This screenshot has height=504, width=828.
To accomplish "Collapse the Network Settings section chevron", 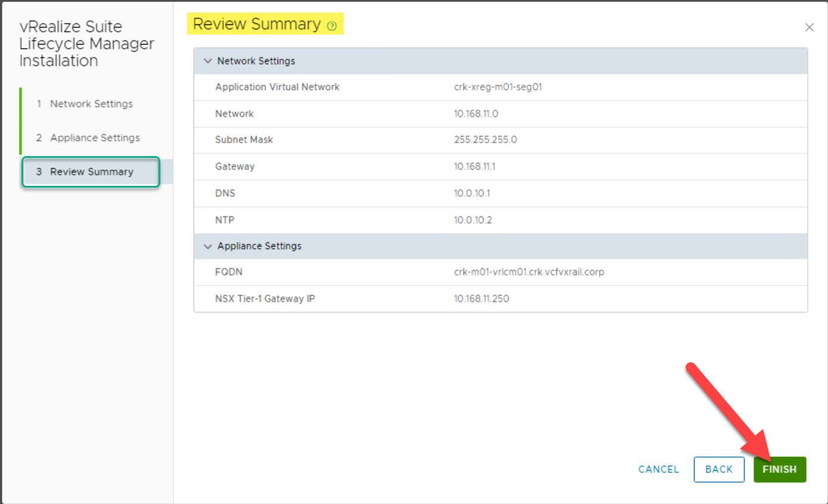I will click(208, 61).
